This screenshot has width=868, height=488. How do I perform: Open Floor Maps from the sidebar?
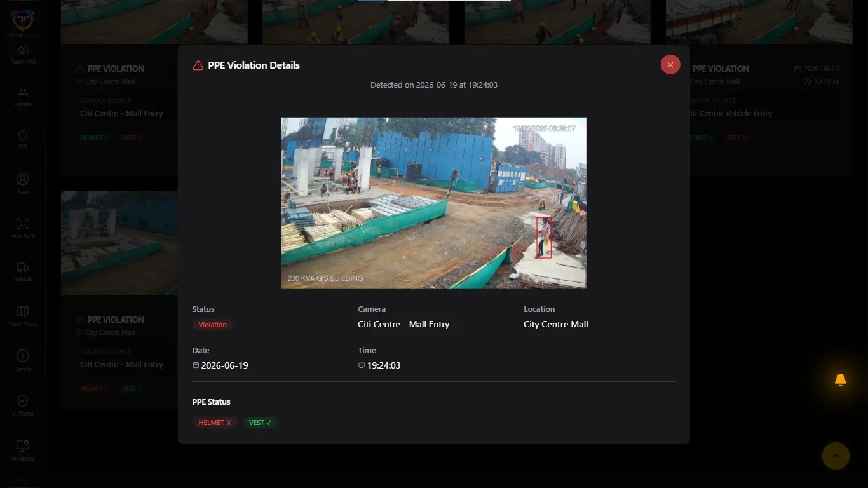pos(23,311)
